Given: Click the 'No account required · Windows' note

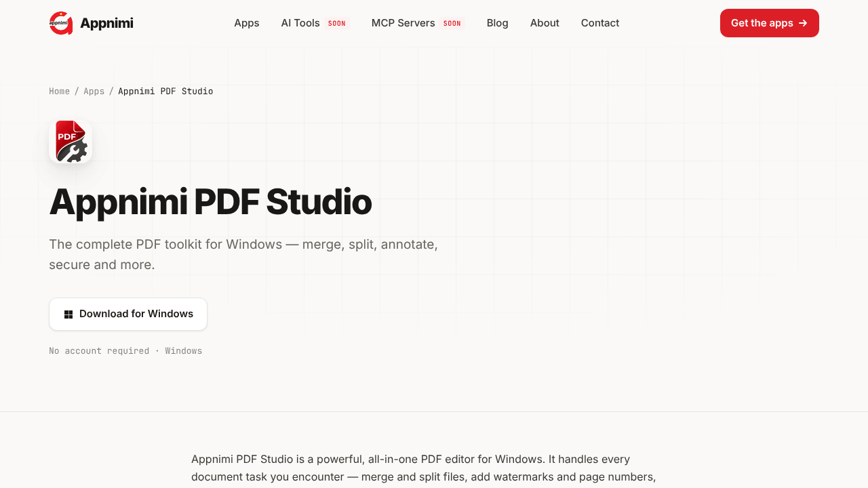Looking at the screenshot, I should (x=125, y=351).
